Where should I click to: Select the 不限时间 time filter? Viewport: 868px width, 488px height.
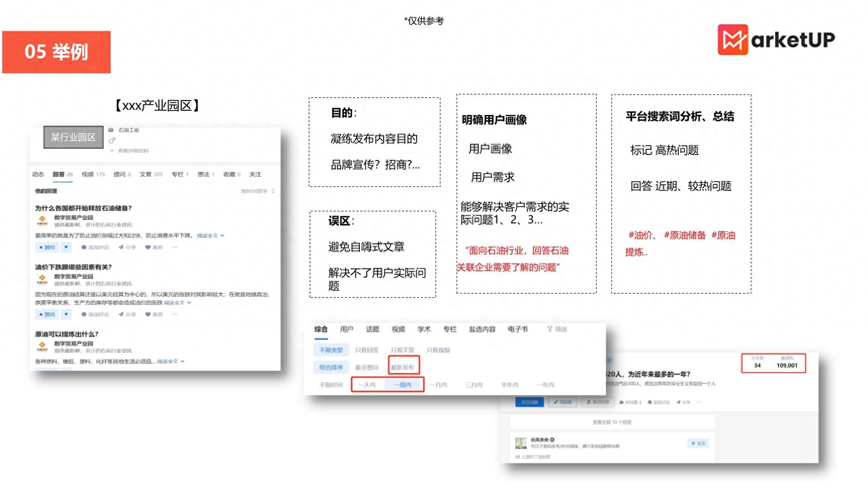(331, 385)
